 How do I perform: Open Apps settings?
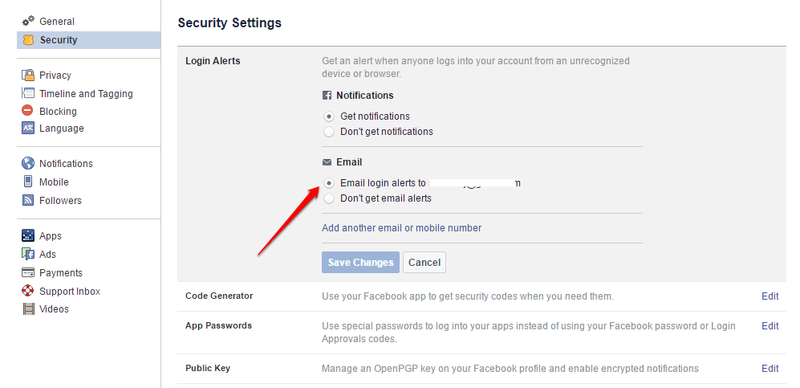[x=50, y=236]
